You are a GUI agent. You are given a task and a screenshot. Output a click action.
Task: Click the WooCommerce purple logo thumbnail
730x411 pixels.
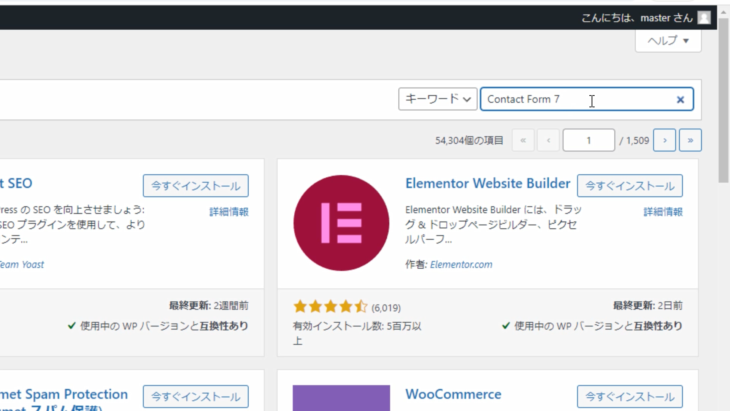click(341, 398)
